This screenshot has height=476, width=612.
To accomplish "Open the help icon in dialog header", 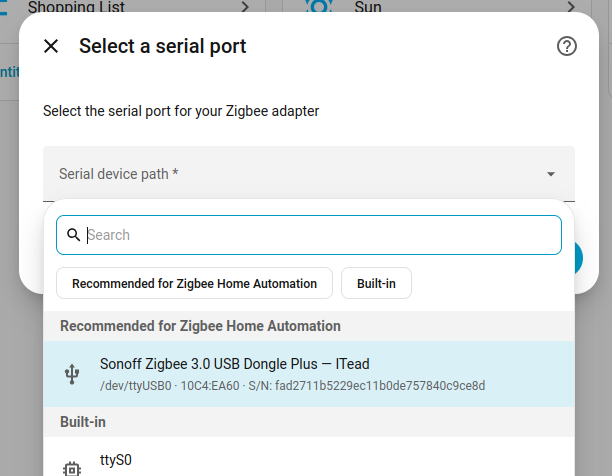I will coord(566,46).
